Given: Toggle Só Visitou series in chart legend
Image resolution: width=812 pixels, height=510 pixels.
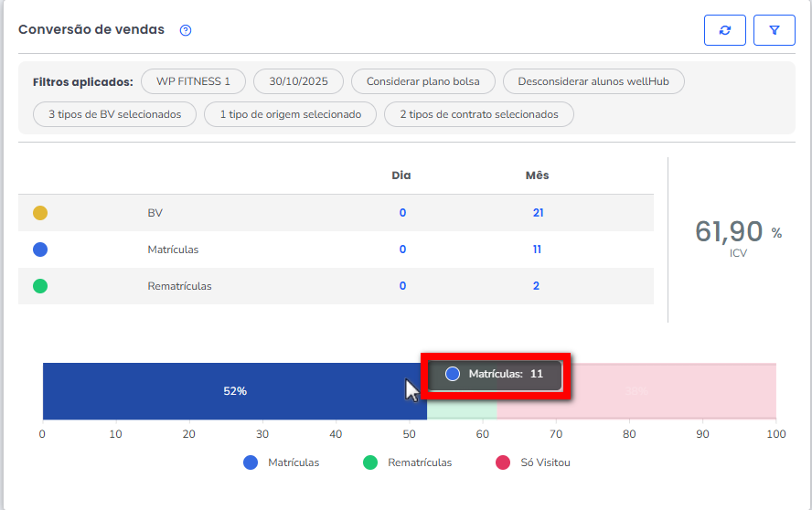Looking at the screenshot, I should pos(532,462).
